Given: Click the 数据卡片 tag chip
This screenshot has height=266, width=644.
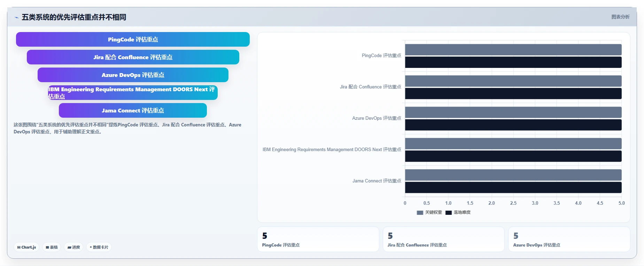Looking at the screenshot, I should click(99, 247).
